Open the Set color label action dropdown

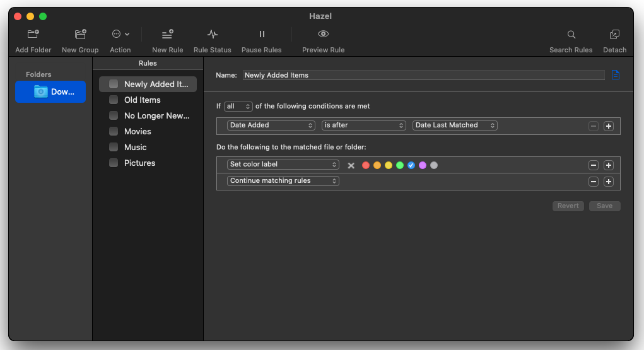click(283, 165)
